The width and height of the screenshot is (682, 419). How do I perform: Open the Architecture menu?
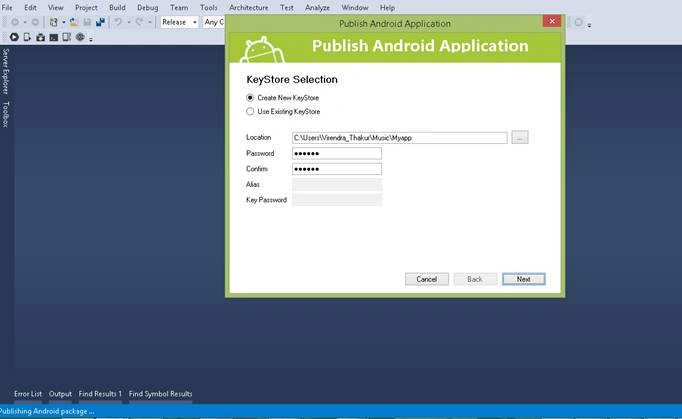248,7
